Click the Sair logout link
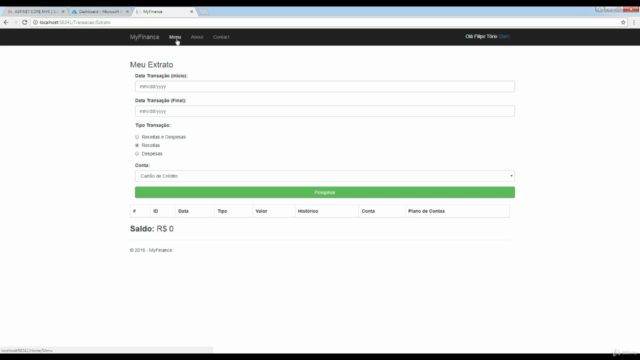 [504, 36]
